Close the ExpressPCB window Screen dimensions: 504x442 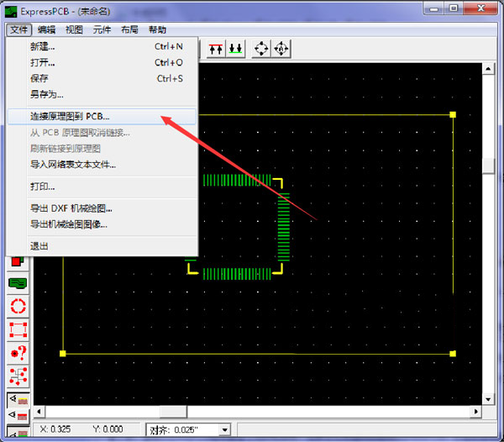[480, 8]
